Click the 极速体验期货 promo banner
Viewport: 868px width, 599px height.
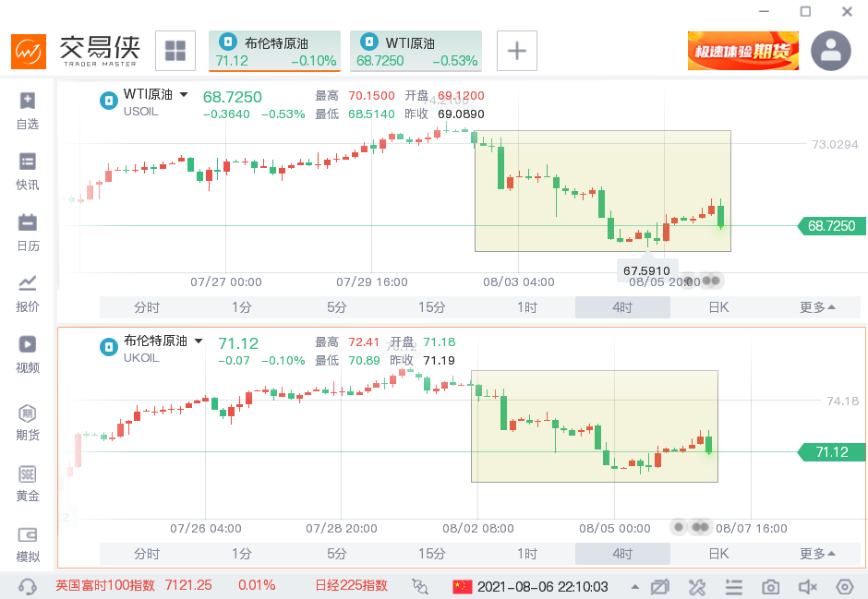tap(743, 51)
